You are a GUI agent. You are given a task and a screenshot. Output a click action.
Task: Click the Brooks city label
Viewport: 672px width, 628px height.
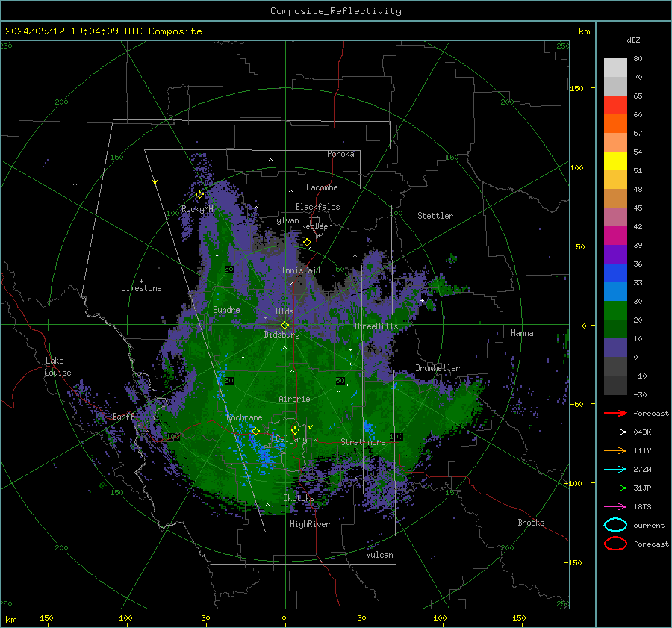coord(531,523)
